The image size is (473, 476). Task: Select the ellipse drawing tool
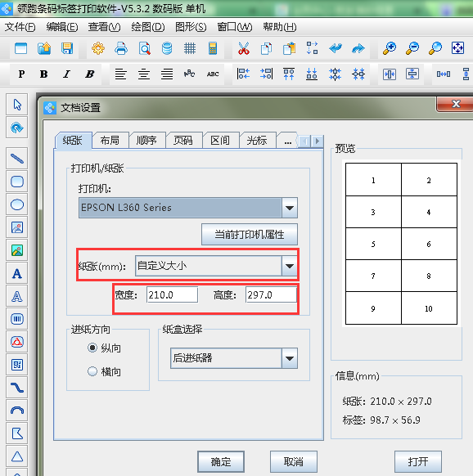click(17, 204)
